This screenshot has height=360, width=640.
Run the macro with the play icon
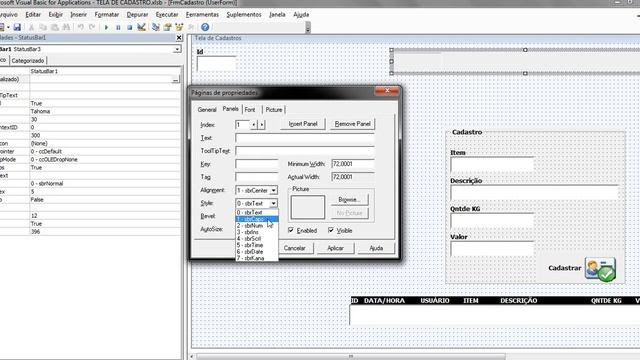pos(107,27)
